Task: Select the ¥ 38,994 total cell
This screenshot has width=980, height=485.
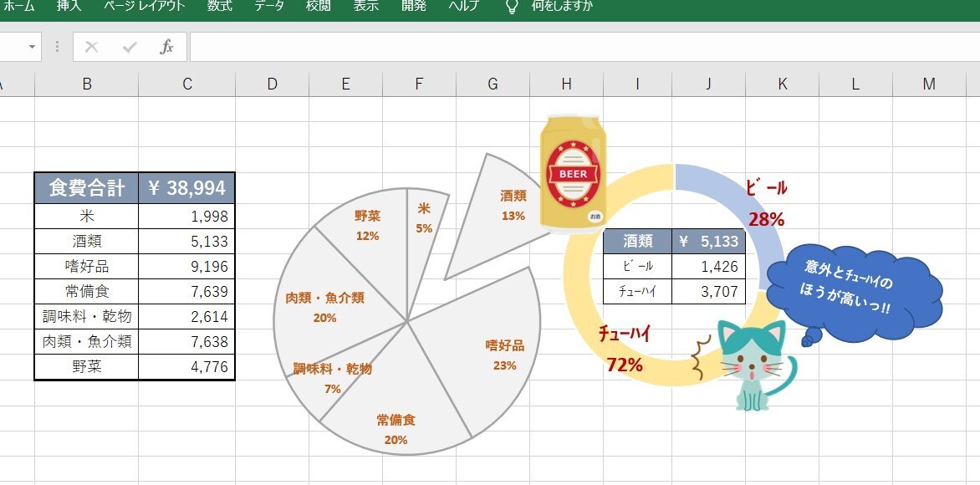Action: [186, 188]
